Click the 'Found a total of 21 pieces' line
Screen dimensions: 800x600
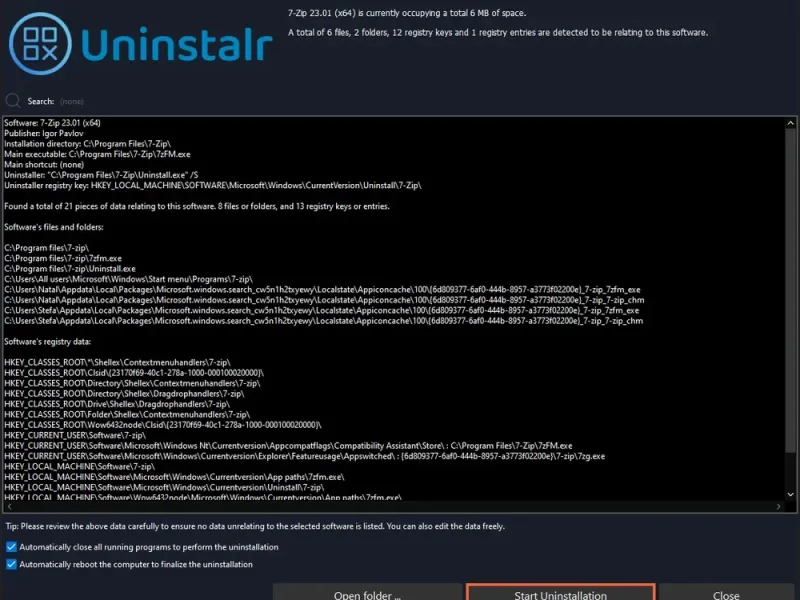pyautogui.click(x=197, y=206)
